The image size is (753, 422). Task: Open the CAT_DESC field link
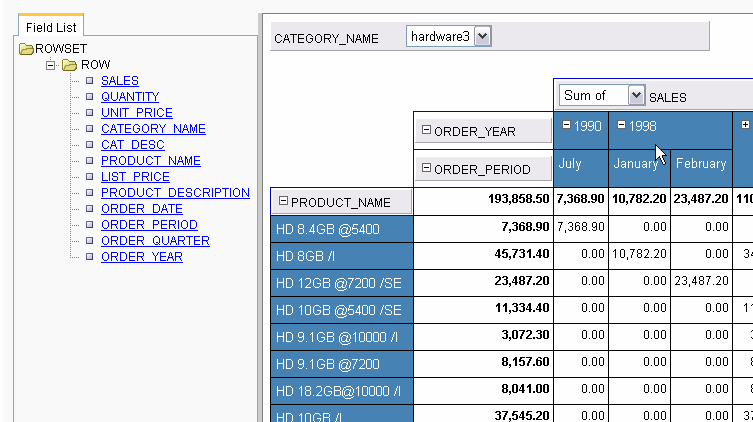133,145
